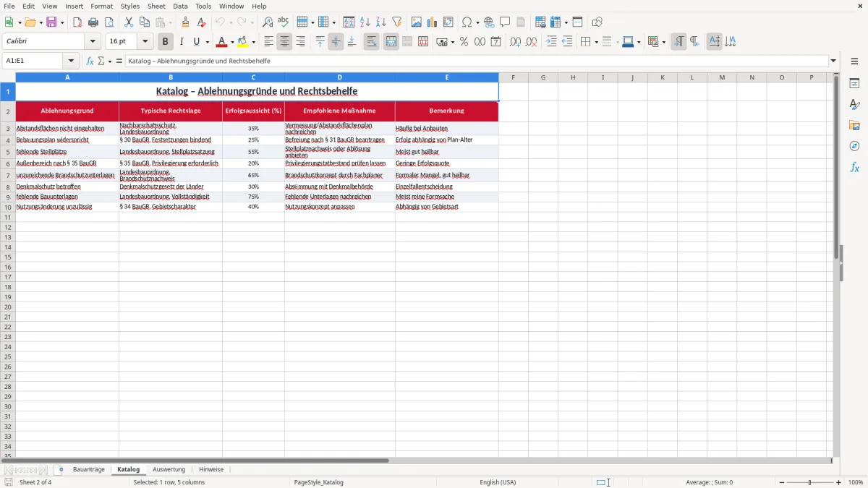Align the cell text right
868x488 pixels.
click(x=300, y=42)
